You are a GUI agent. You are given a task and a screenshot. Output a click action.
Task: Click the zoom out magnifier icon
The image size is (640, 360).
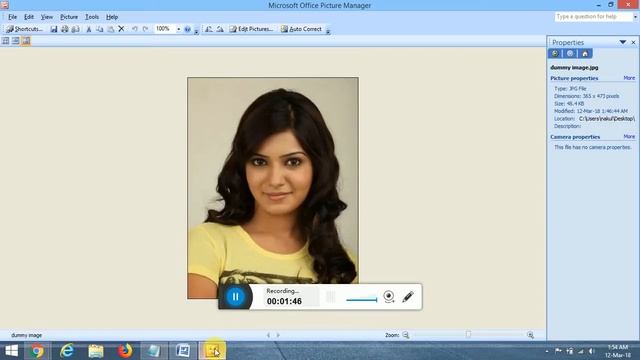pos(406,335)
